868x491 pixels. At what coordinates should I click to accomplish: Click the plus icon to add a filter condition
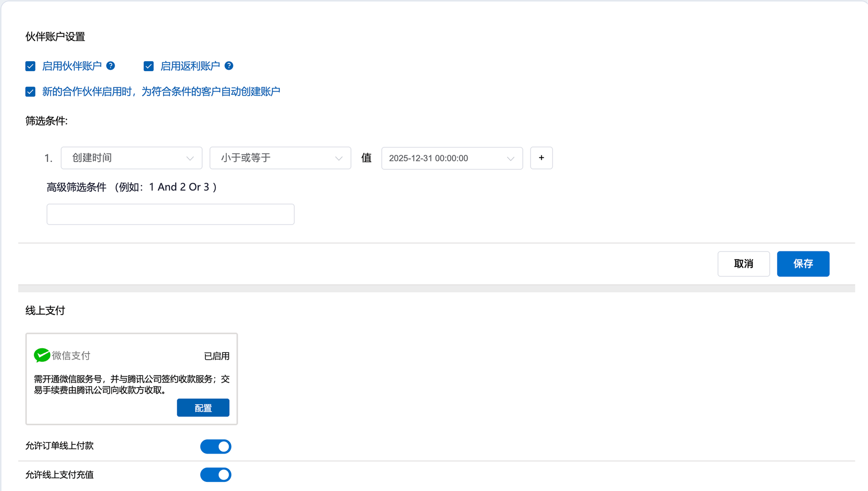[541, 158]
